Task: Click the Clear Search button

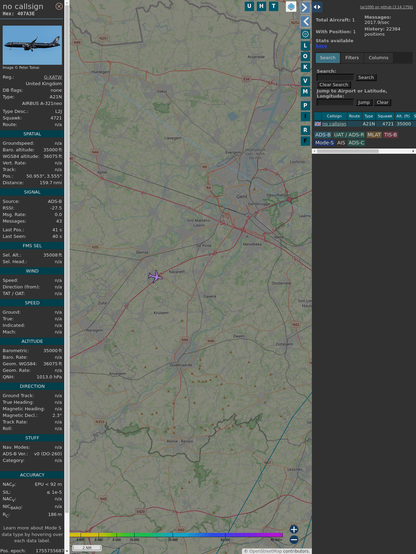Action: pyautogui.click(x=334, y=85)
